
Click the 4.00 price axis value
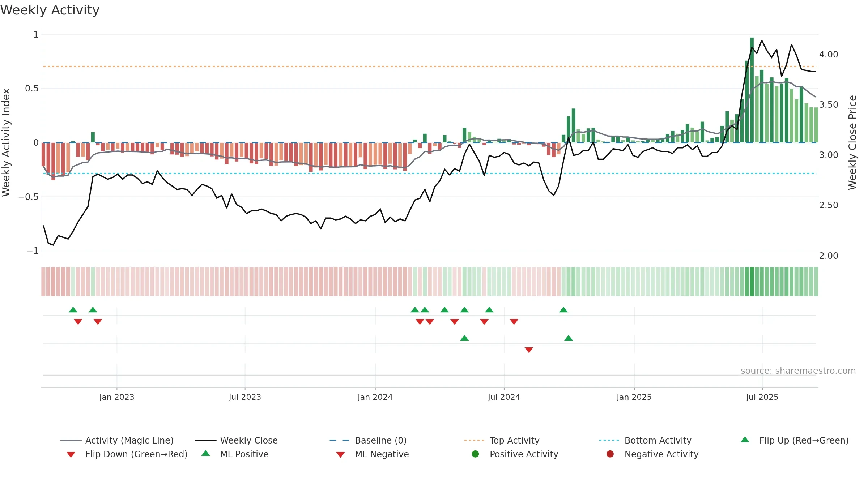pyautogui.click(x=829, y=55)
